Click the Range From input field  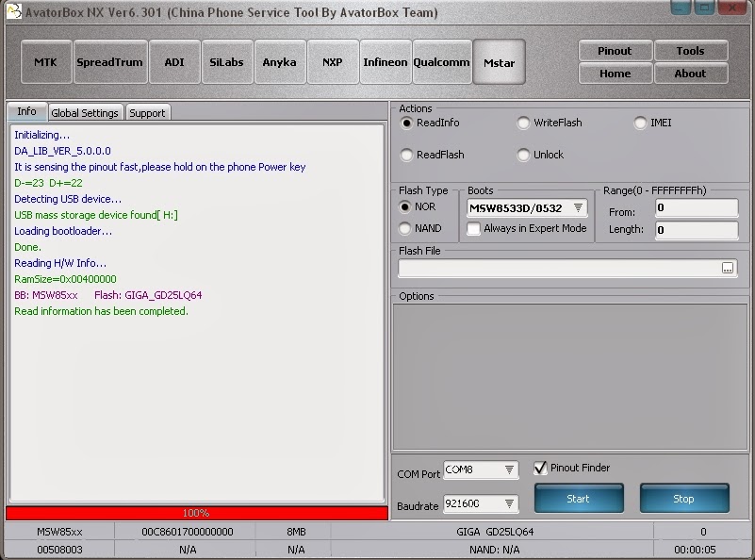coord(697,207)
